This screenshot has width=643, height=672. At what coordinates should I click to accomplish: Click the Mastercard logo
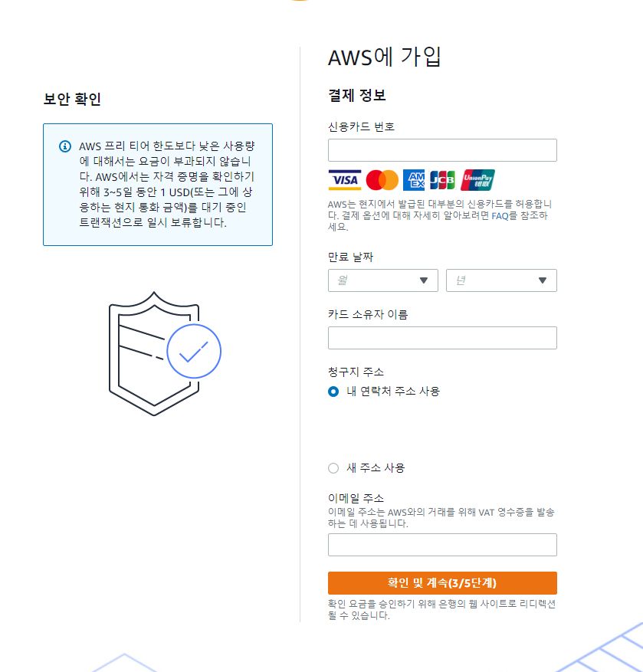[382, 180]
